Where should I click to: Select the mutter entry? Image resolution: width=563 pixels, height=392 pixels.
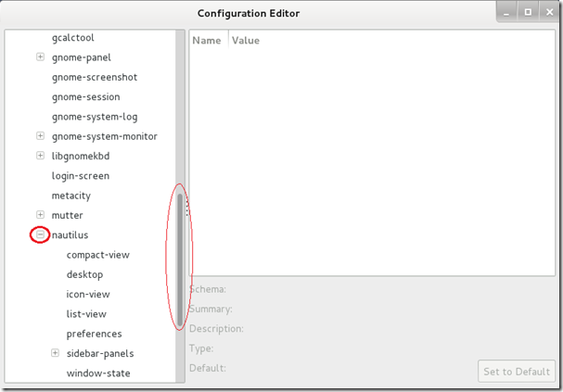pos(67,215)
